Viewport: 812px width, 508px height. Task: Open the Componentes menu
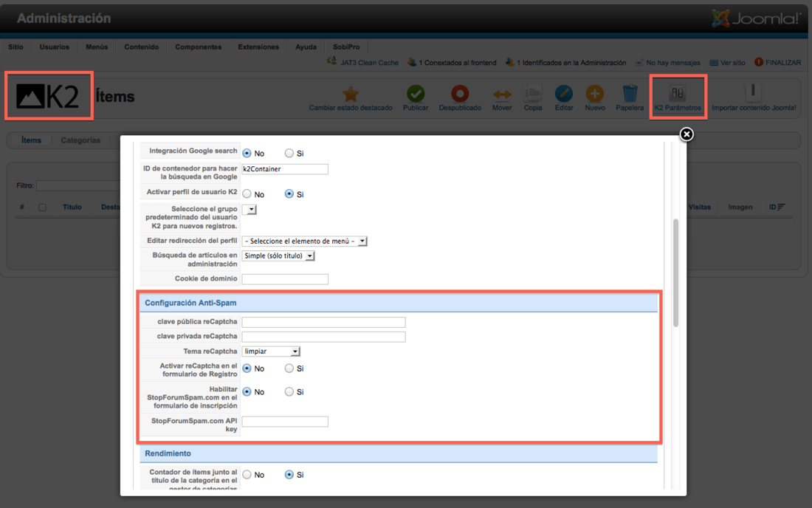point(199,47)
